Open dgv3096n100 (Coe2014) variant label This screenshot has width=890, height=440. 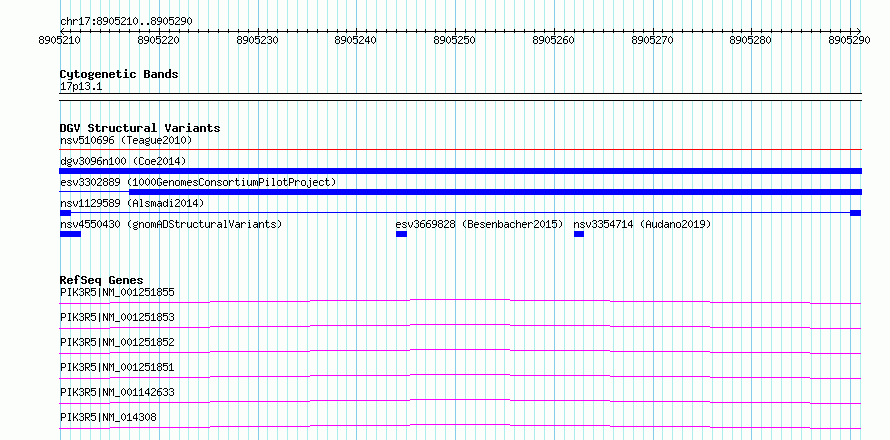[123, 161]
